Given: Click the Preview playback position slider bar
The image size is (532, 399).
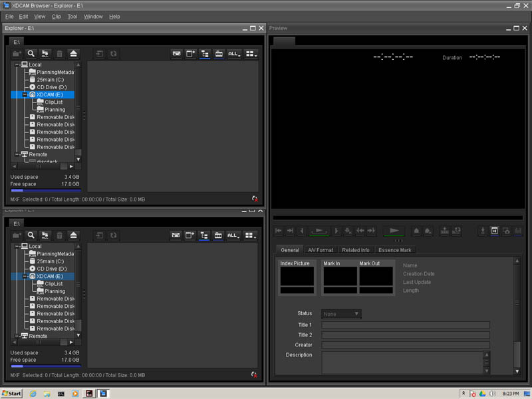Looking at the screenshot, I should (398, 217).
